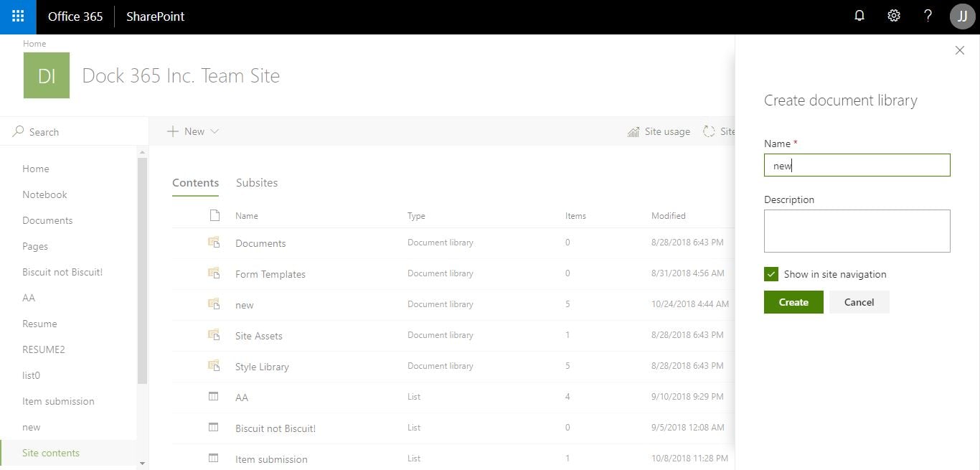Click into the Description text box
Viewport: 980px width, 470px height.
click(857, 231)
